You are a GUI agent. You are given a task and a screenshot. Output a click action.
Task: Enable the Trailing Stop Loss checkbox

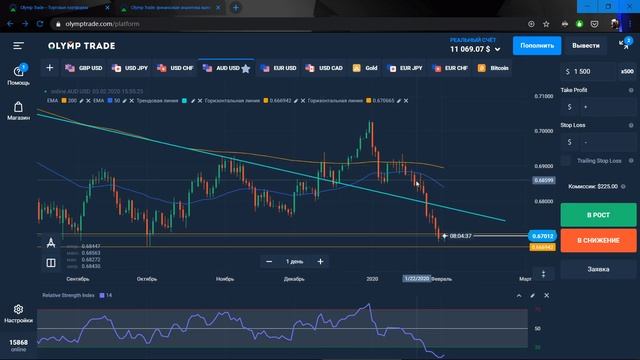tap(566, 161)
